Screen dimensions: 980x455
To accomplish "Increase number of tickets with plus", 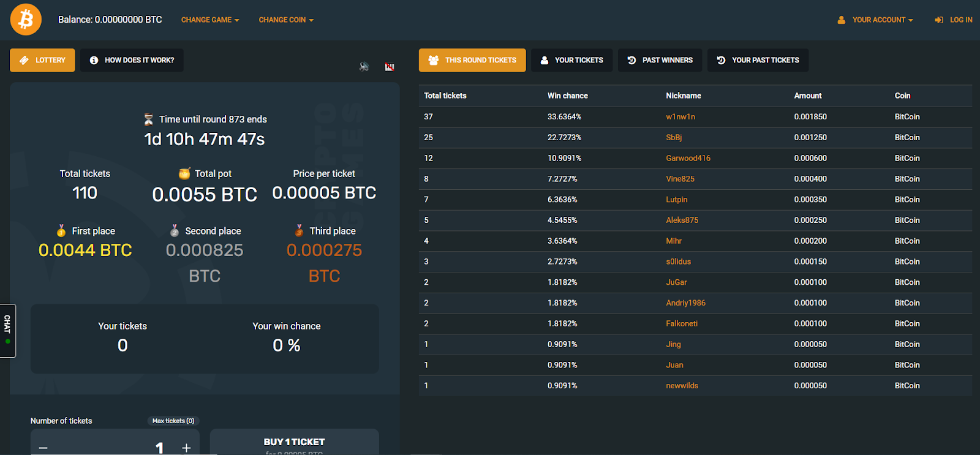I will point(186,448).
